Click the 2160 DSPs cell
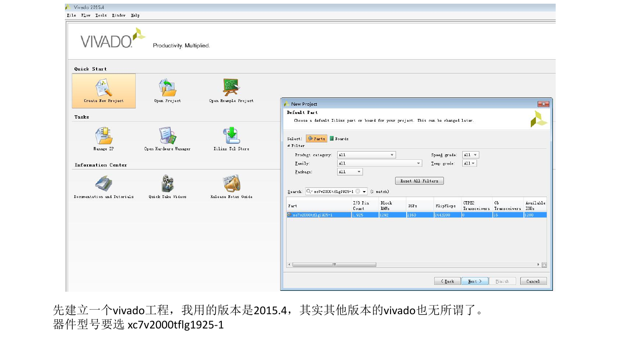 tap(420, 215)
